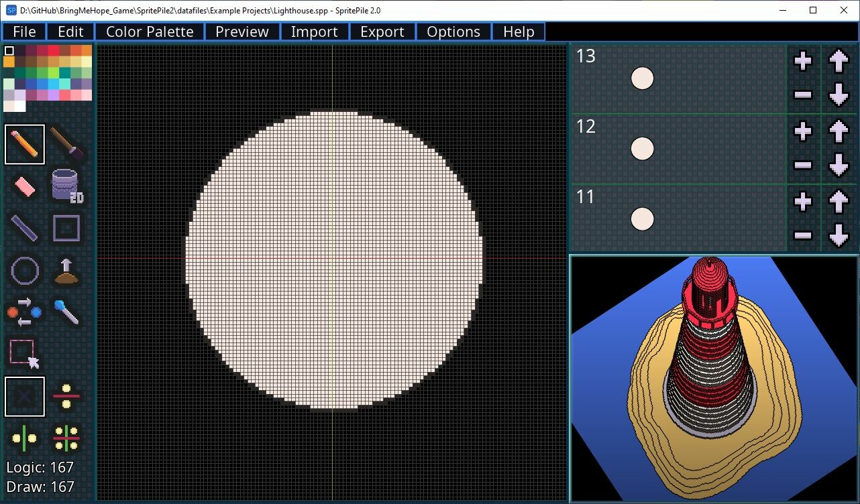
Task: Activate the rectangular selection tool
Action: 25,354
